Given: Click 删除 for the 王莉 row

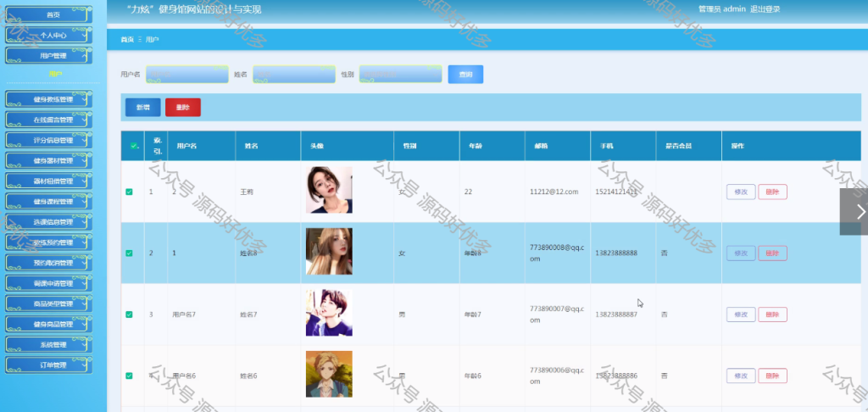Looking at the screenshot, I should click(x=772, y=192).
